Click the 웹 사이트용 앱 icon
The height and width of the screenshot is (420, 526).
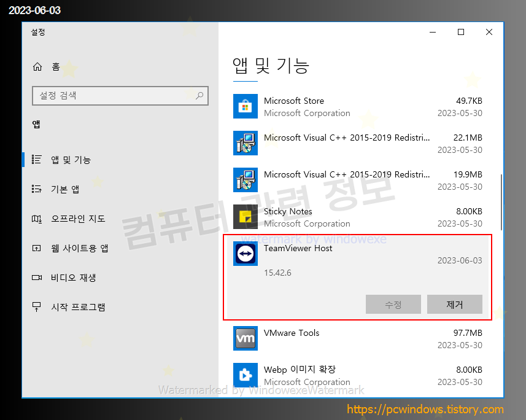37,248
